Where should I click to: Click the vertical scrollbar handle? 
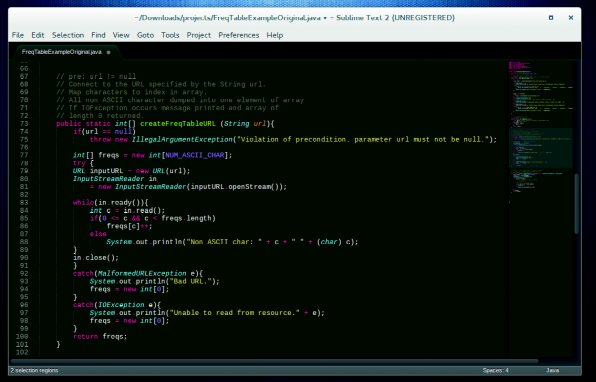577,203
